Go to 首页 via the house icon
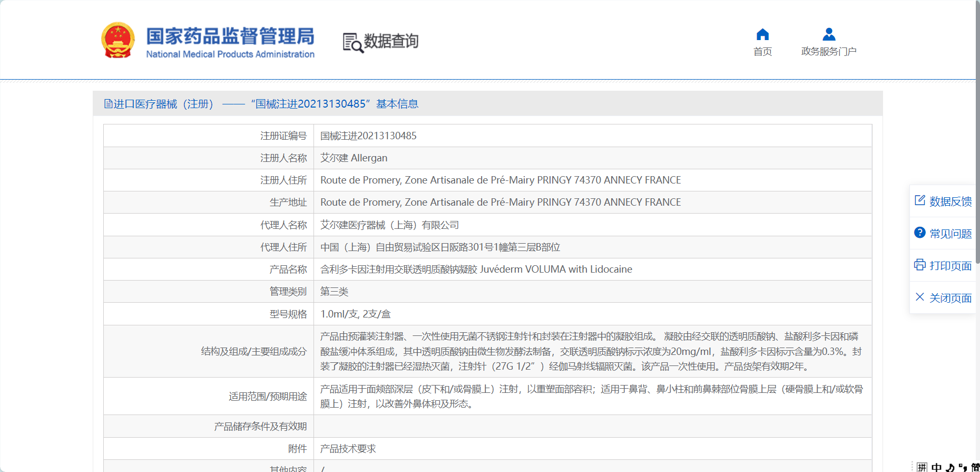 (762, 35)
